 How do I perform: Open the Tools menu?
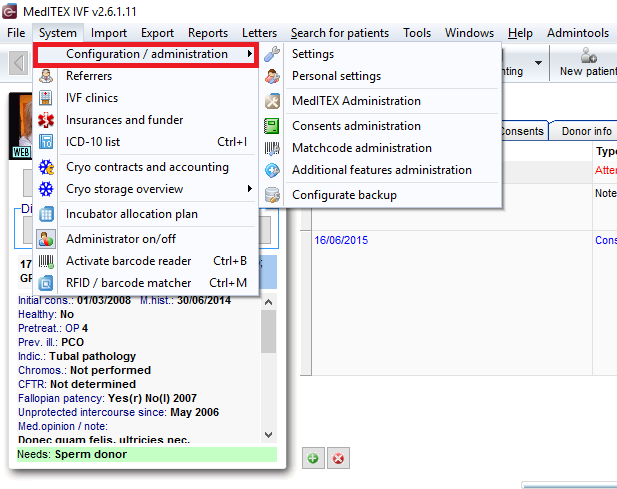click(417, 33)
